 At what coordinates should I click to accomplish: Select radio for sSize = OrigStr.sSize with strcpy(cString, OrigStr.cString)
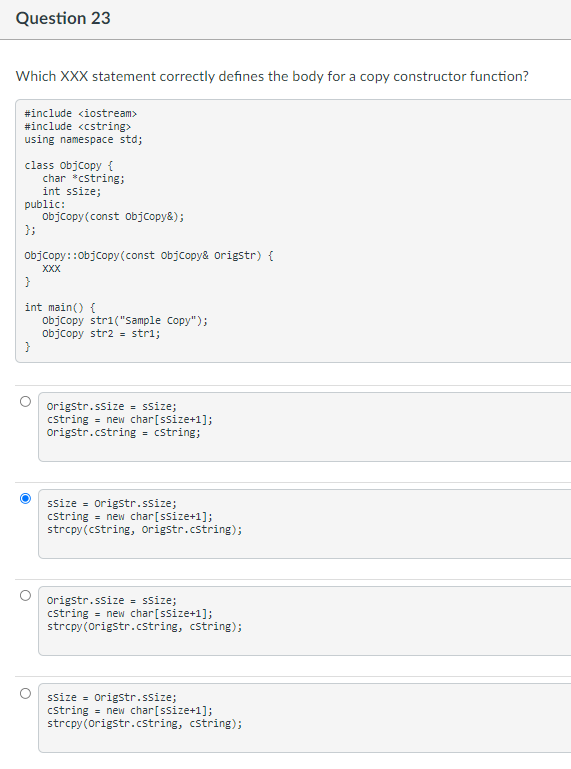pyautogui.click(x=26, y=498)
